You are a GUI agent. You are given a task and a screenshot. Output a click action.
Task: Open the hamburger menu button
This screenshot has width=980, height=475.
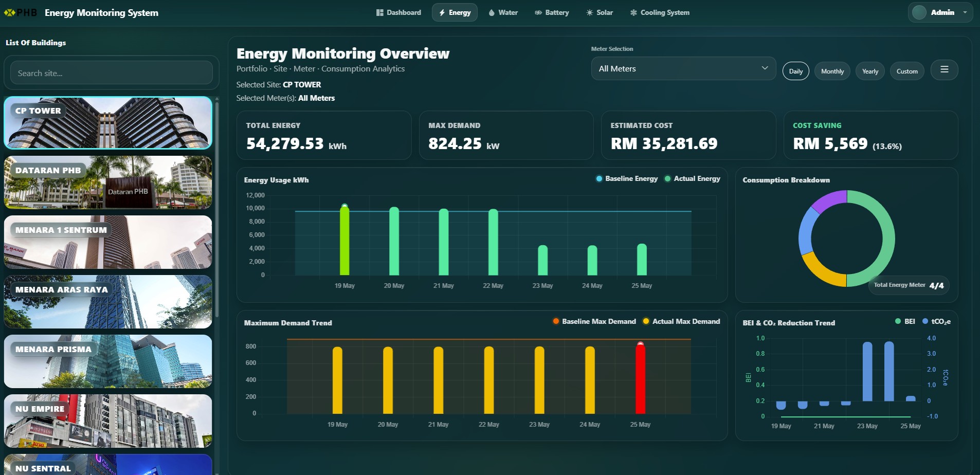[x=945, y=70]
